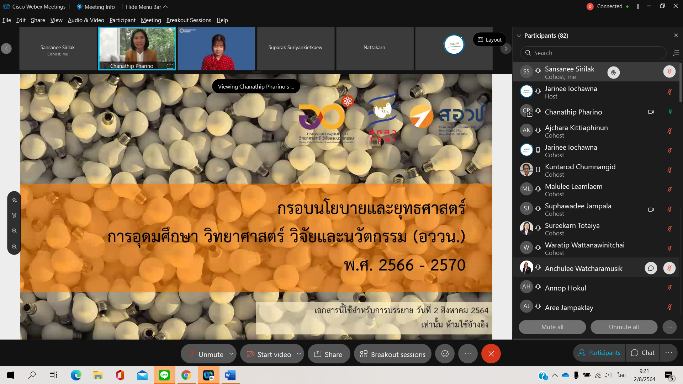Open Google Chrome from the taskbar
The height and width of the screenshot is (384, 683).
[x=186, y=375]
